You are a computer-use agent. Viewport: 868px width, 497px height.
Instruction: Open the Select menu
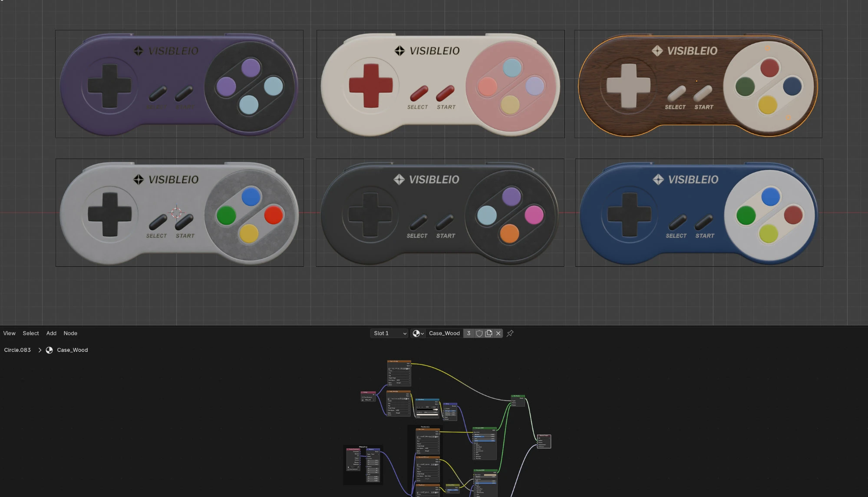click(x=31, y=333)
